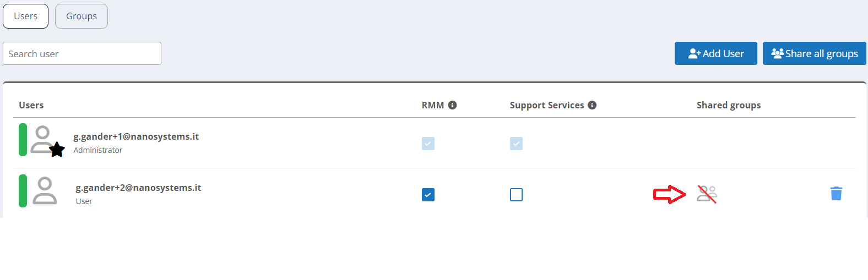Click the green status bar of the administrator
The image size is (868, 280).
(23, 140)
